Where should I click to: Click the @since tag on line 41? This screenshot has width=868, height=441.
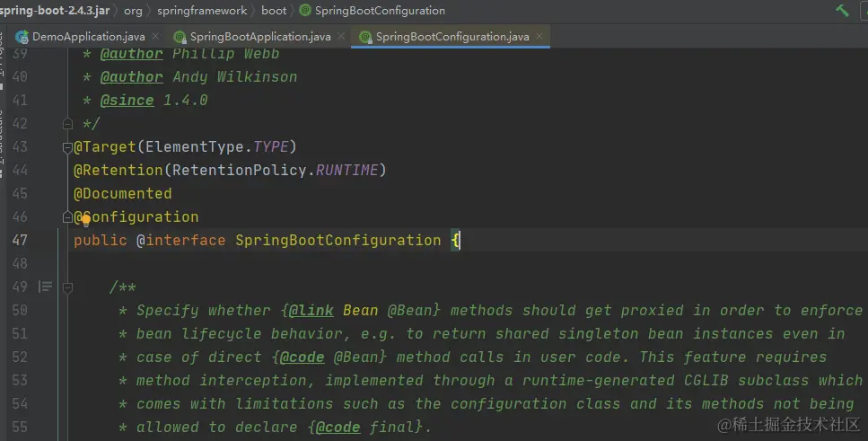pos(127,101)
